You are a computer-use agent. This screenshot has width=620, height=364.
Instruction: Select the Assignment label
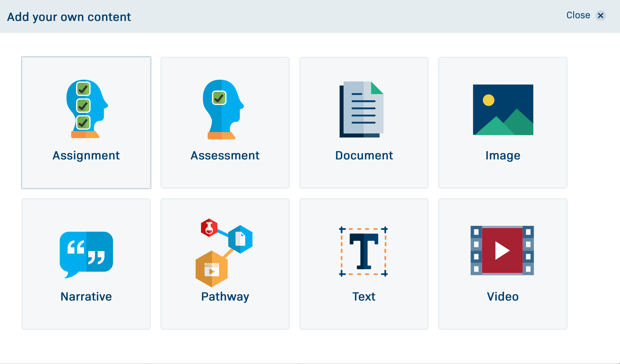[86, 155]
